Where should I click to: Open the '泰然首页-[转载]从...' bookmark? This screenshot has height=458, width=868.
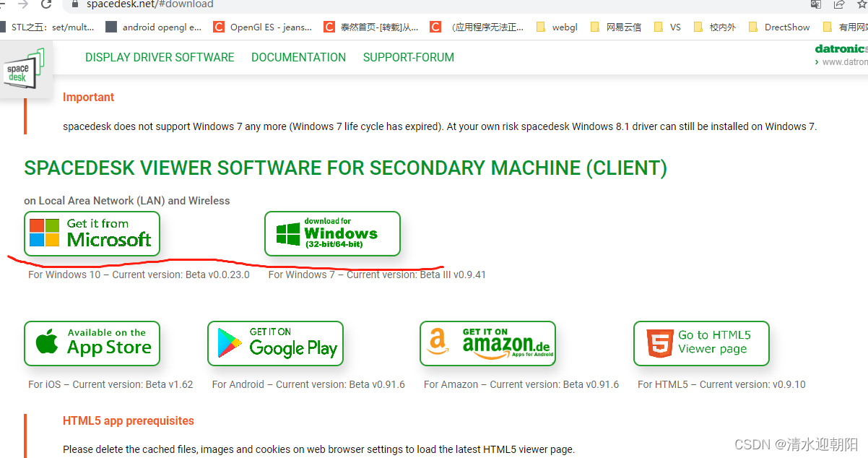(371, 27)
